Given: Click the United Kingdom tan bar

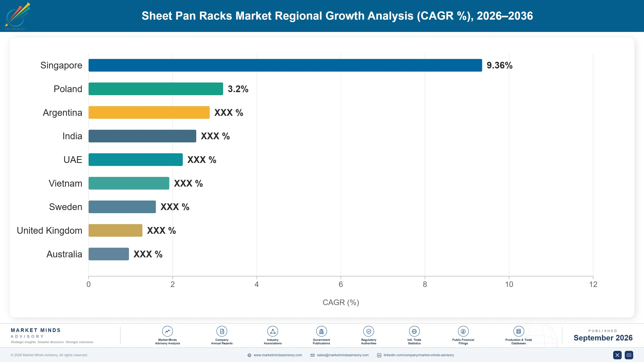Looking at the screenshot, I should (x=115, y=230).
